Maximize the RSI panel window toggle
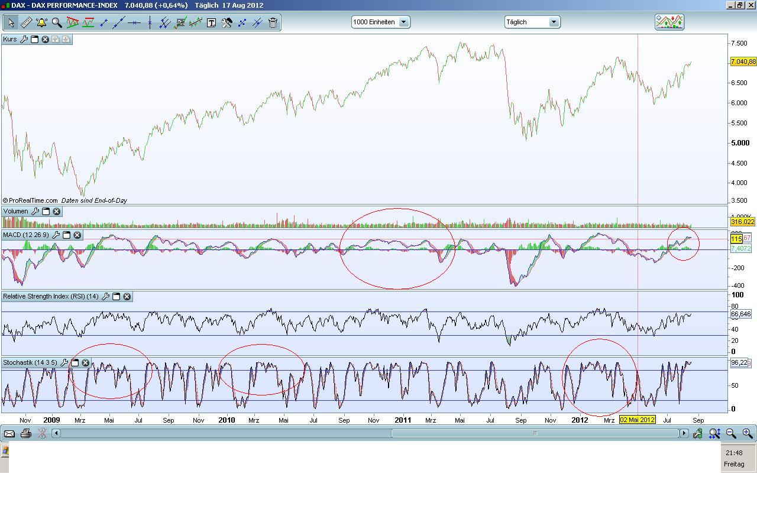Screen dimensions: 757x532 pos(116,296)
